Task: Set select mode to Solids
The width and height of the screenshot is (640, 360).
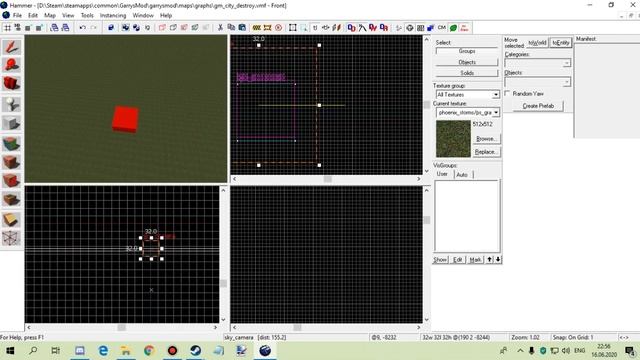Action: (x=467, y=73)
